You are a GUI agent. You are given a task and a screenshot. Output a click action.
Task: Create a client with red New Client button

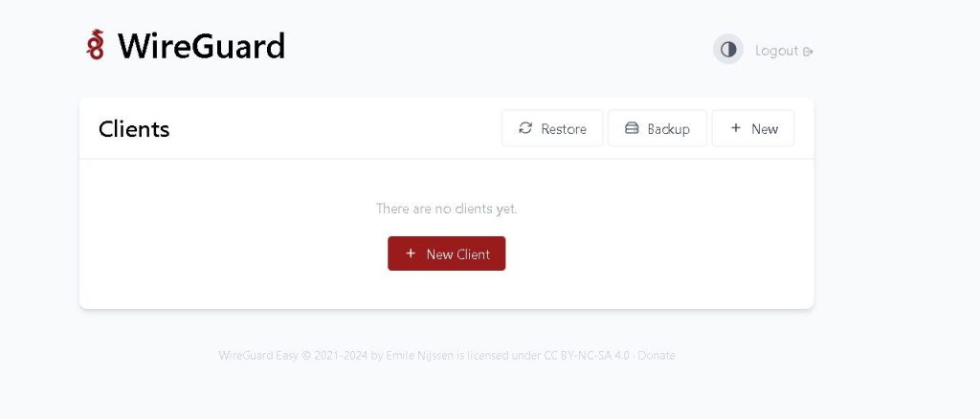446,254
